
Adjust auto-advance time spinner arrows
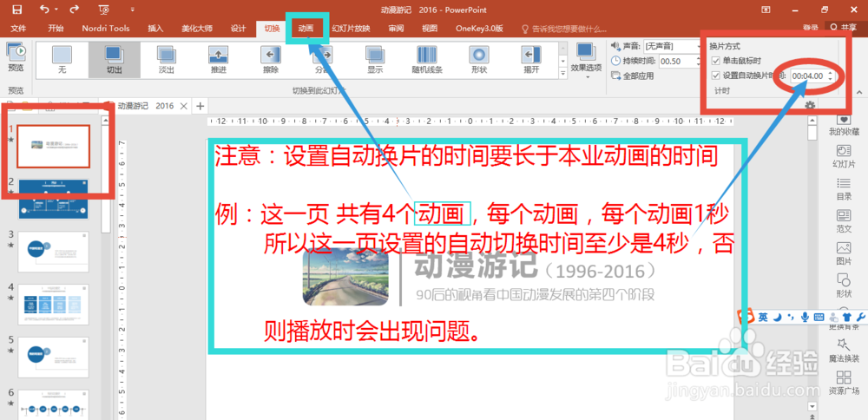pos(830,75)
